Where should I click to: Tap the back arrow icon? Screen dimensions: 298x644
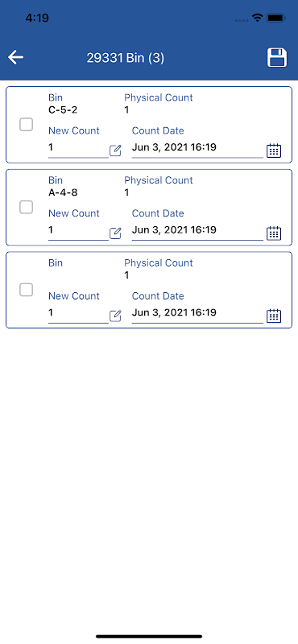coord(15,57)
